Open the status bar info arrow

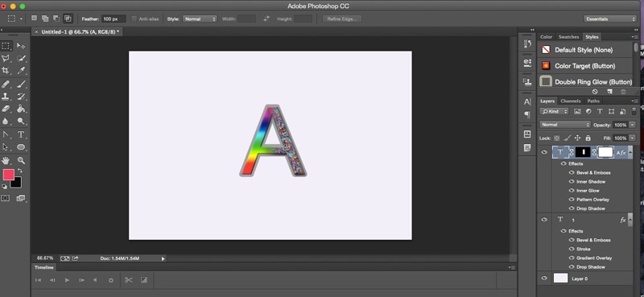click(x=163, y=259)
